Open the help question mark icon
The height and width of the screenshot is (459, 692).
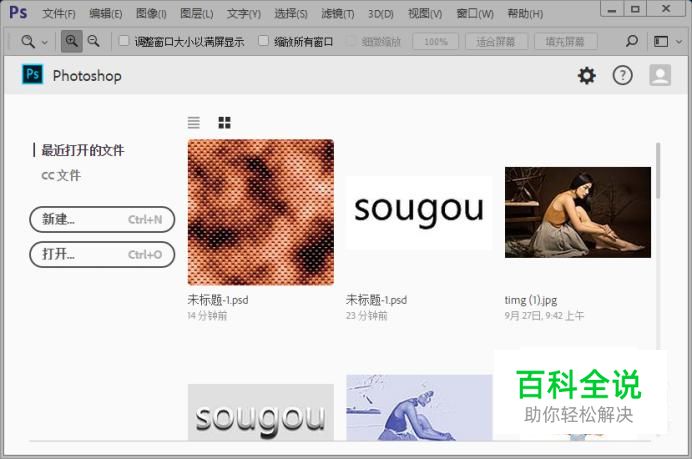622,75
